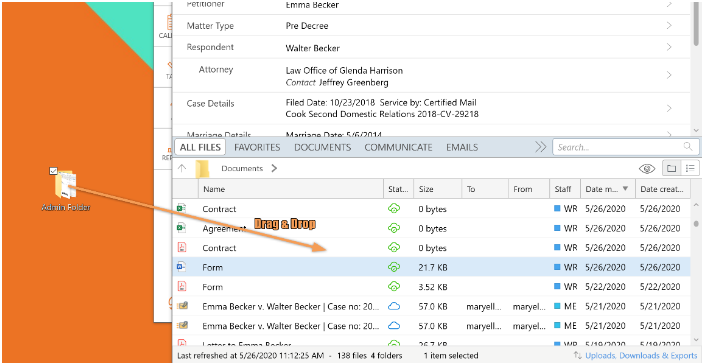Screen dimensions: 709x363
Task: Click the PDF icon for 3.52 KB Form
Action: [181, 286]
